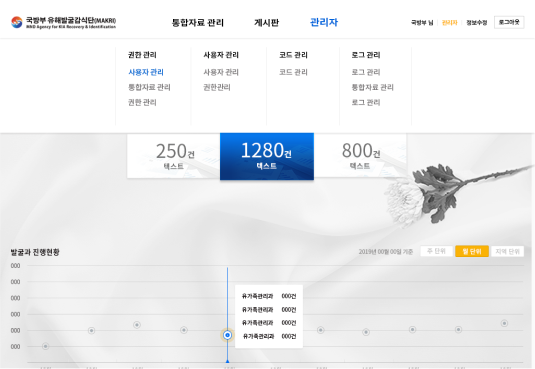The width and height of the screenshot is (535, 369).
Task: Click the 800건 statistics card
Action: tap(360, 156)
